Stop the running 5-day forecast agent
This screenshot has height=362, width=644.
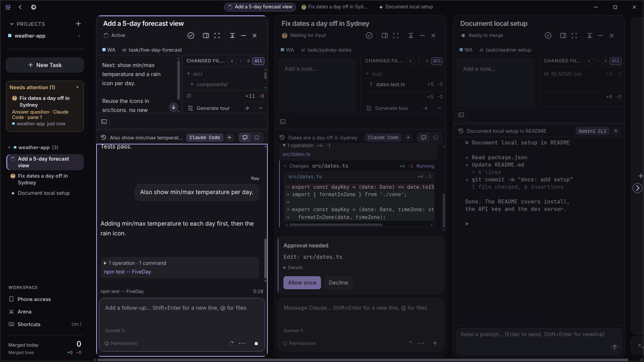[256, 344]
